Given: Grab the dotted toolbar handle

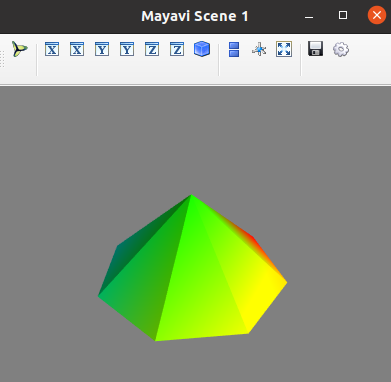Looking at the screenshot, I should (2, 59).
